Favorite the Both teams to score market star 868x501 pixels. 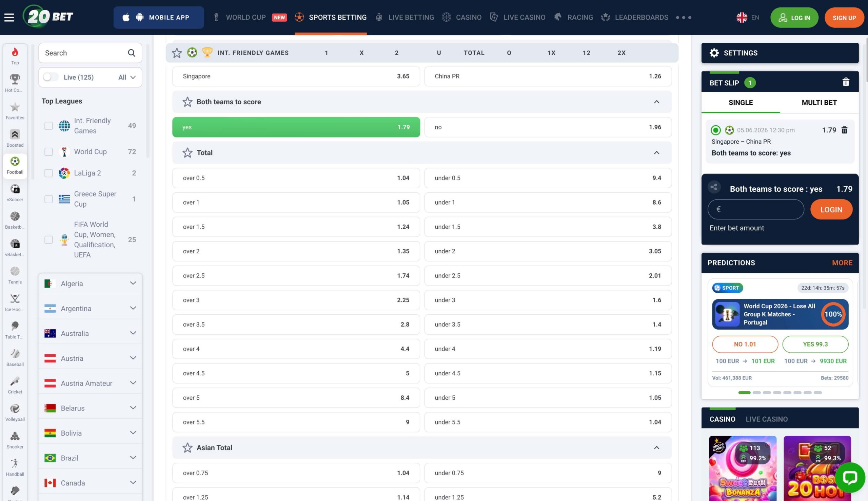[187, 102]
